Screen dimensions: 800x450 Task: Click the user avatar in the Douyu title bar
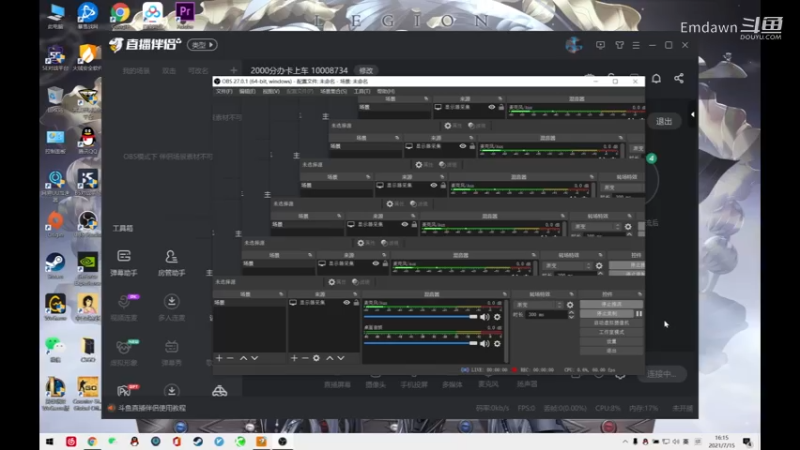574,45
